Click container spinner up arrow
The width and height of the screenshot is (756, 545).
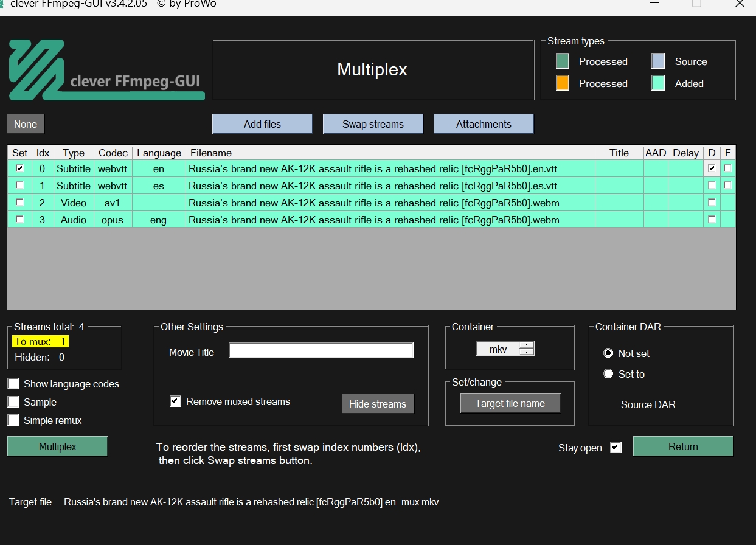(527, 345)
